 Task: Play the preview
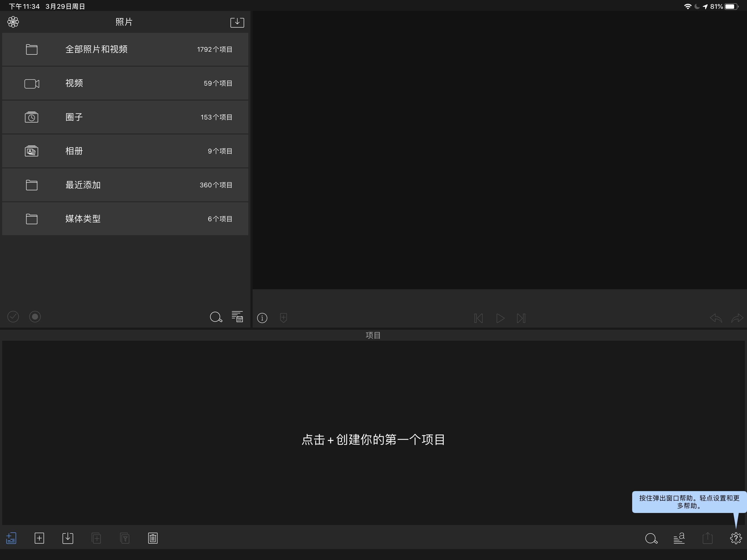[500, 318]
